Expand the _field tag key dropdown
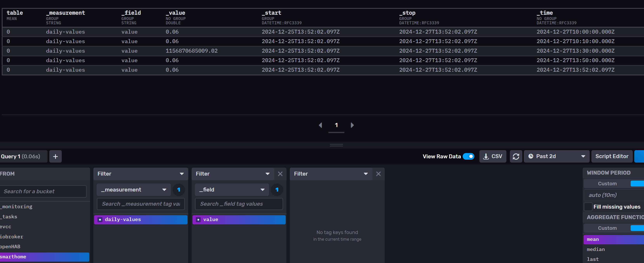The width and height of the screenshot is (644, 263). click(232, 190)
